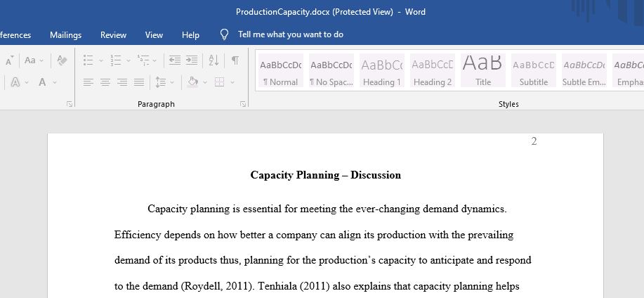The width and height of the screenshot is (644, 298).
Task: Click the Tell Me lightbulb icon
Action: [x=224, y=34]
